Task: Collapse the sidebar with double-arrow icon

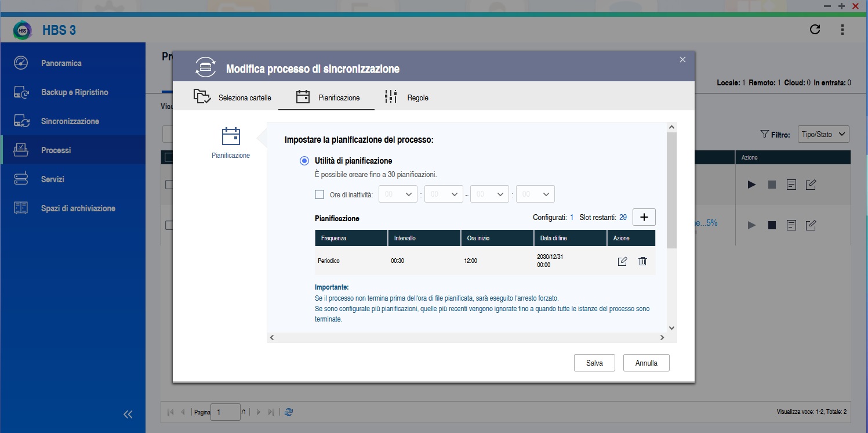Action: click(128, 414)
